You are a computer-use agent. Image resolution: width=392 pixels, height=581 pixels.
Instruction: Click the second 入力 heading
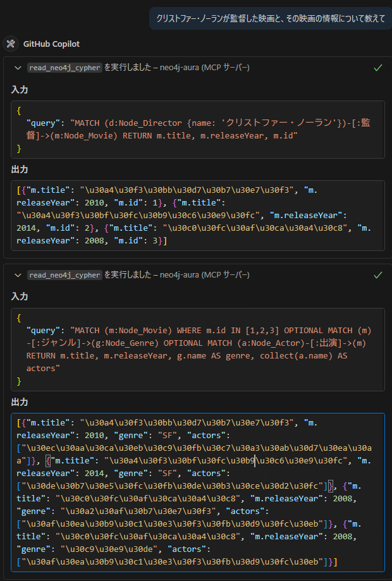point(20,297)
